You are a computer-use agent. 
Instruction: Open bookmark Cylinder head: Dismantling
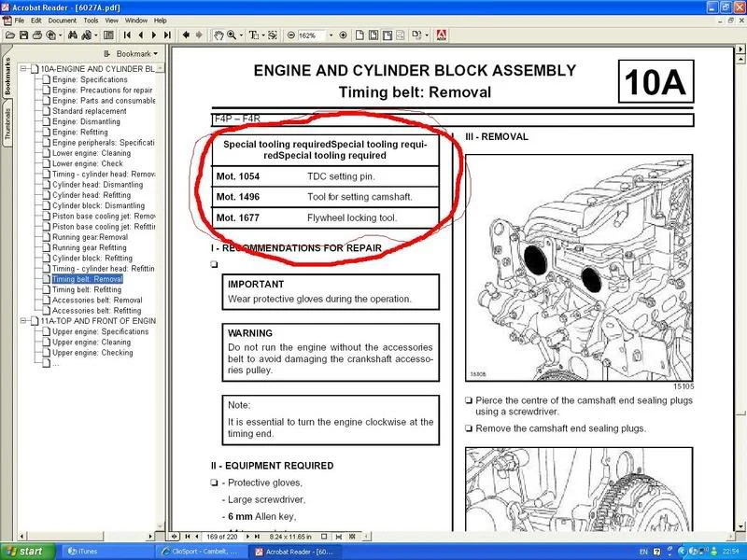pos(97,185)
